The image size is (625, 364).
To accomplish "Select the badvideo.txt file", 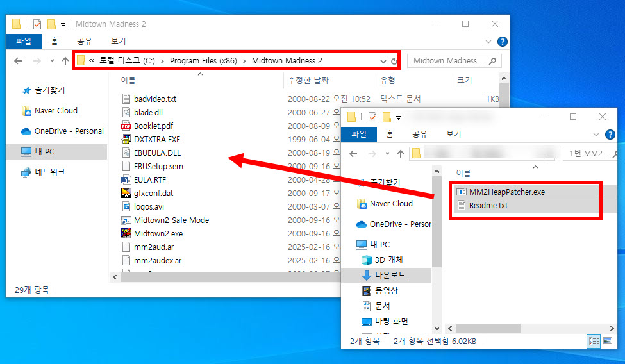I will (155, 99).
